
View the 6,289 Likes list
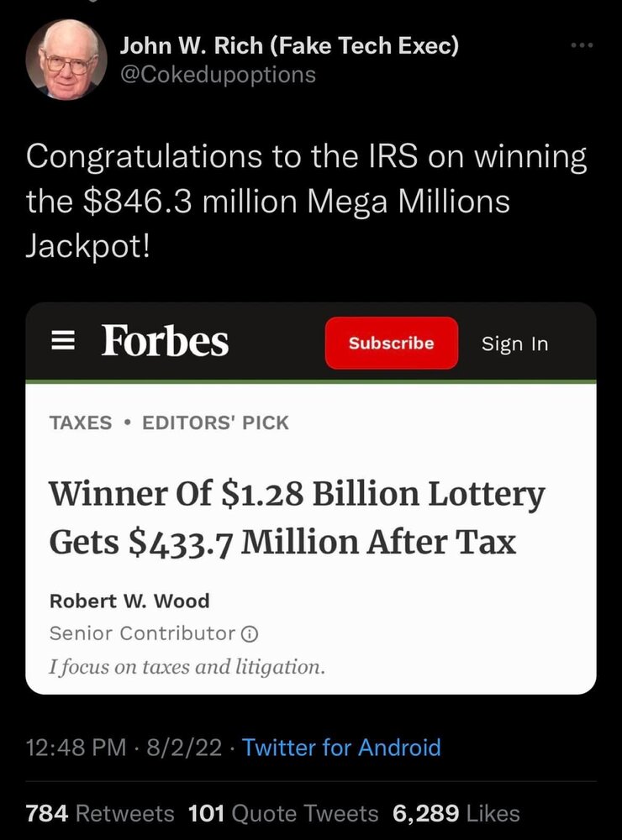point(456,813)
